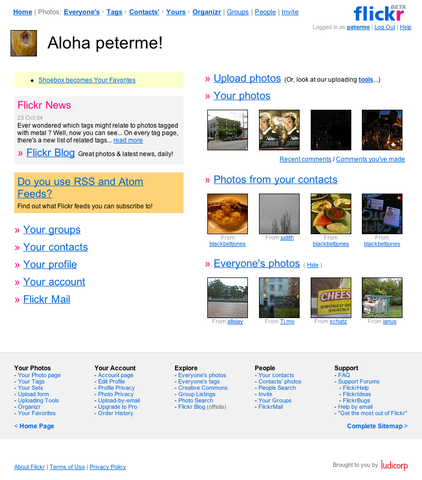Click Your Sets in footer
Image resolution: width=422 pixels, height=480 pixels.
[30, 388]
